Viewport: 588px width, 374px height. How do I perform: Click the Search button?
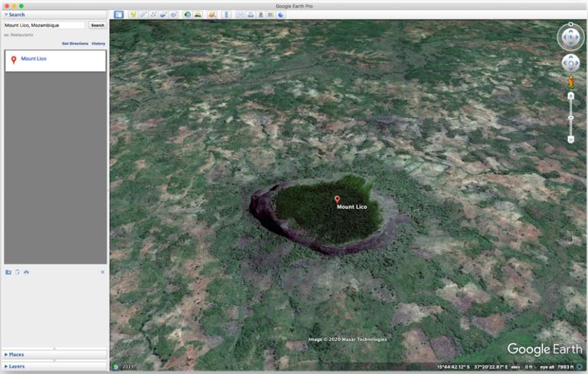click(97, 25)
